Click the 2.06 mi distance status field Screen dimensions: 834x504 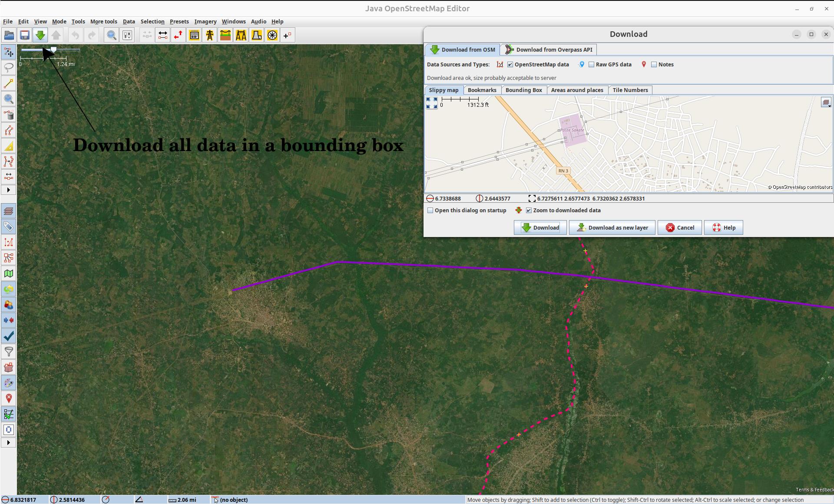pos(182,500)
